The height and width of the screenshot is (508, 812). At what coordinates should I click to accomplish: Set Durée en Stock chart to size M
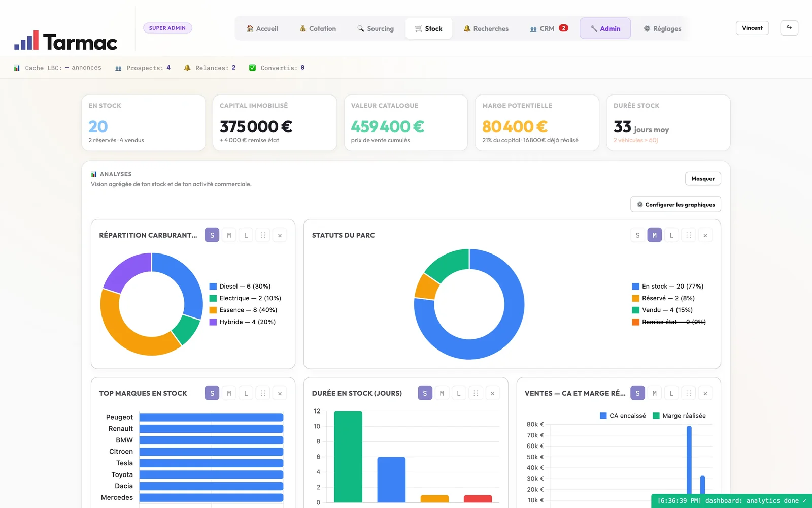442,393
